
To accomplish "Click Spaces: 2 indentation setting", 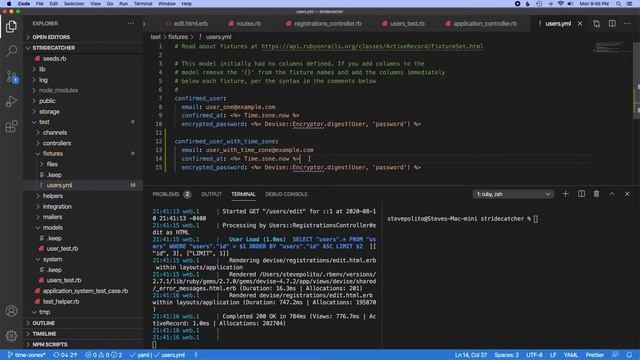I will pyautogui.click(x=506, y=355).
